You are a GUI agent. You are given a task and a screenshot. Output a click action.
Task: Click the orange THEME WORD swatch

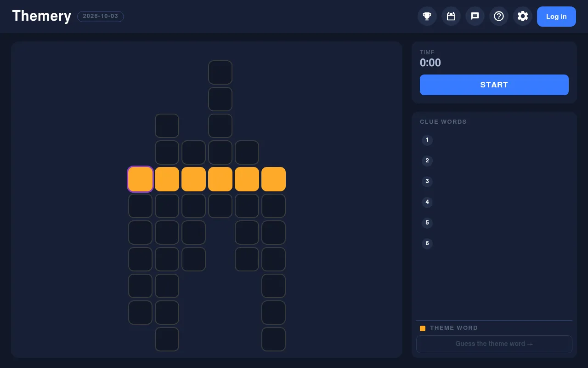tap(423, 328)
